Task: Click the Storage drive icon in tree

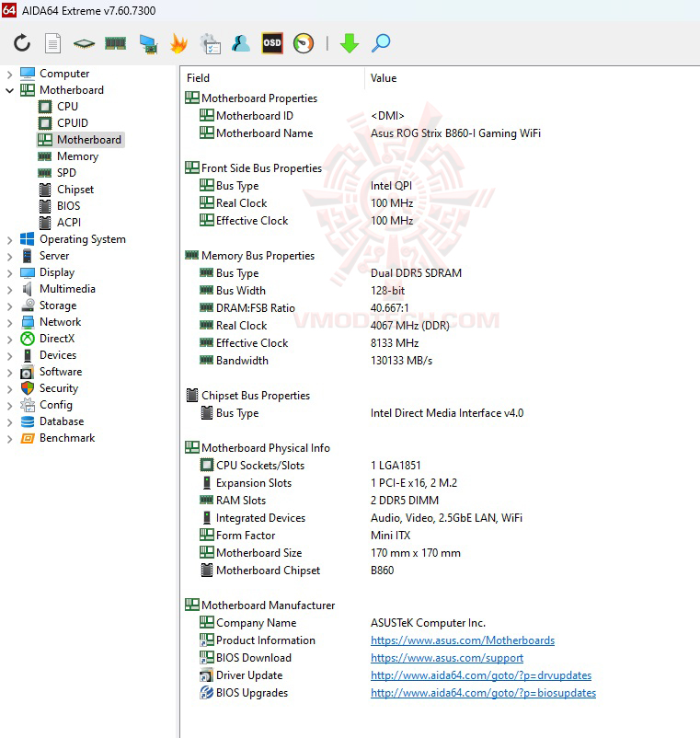Action: (x=28, y=306)
